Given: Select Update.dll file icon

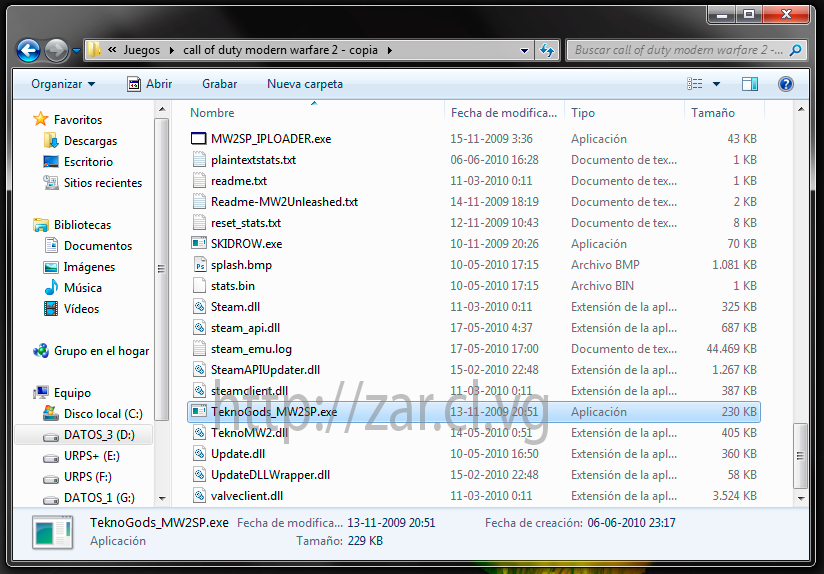Looking at the screenshot, I should (199, 454).
